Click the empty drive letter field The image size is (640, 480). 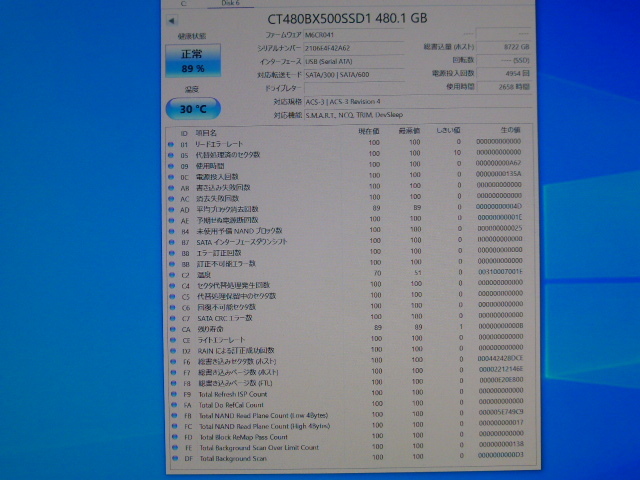click(x=353, y=88)
